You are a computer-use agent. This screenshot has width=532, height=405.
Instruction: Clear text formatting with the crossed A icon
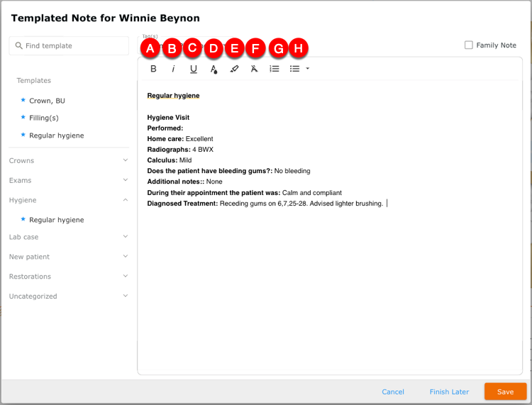click(254, 69)
